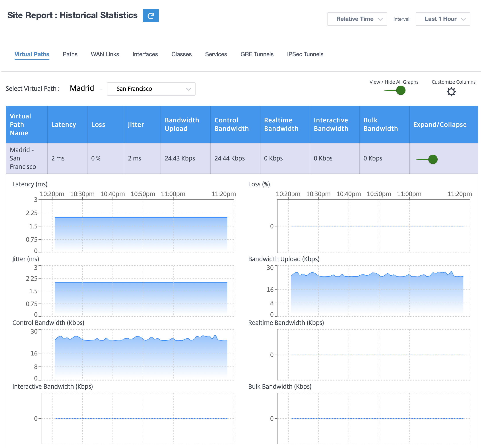Expand the San Francisco virtual path selector
The width and height of the screenshot is (481, 448).
click(x=151, y=89)
